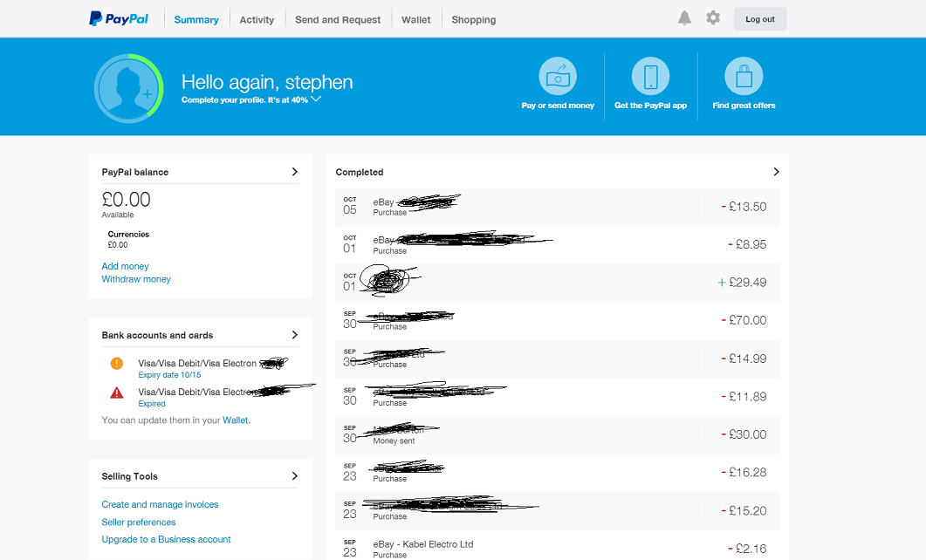Image resolution: width=926 pixels, height=560 pixels.
Task: Click the Hello again, stephen greeting
Action: click(x=267, y=82)
